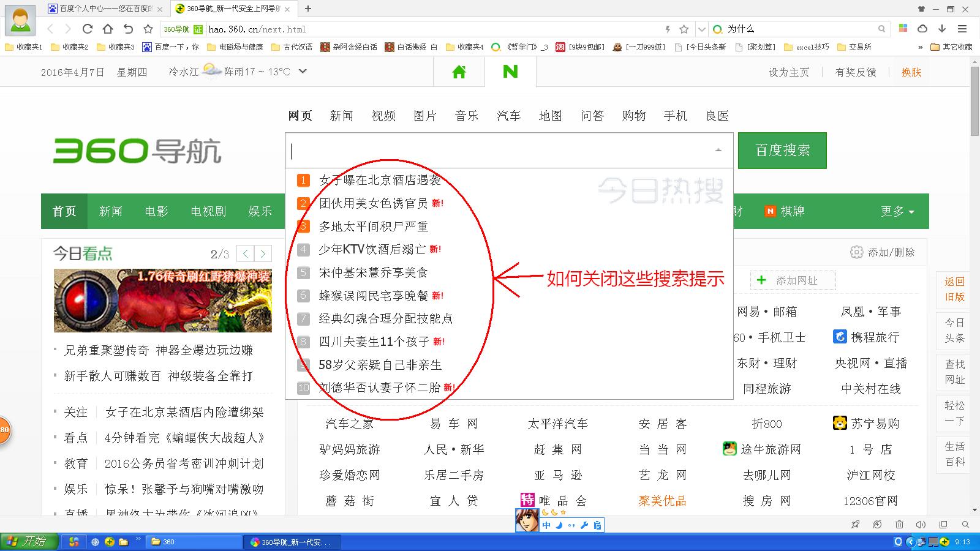The width and height of the screenshot is (980, 551).
Task: Show previous 今日看点 page arrow
Action: pos(245,253)
